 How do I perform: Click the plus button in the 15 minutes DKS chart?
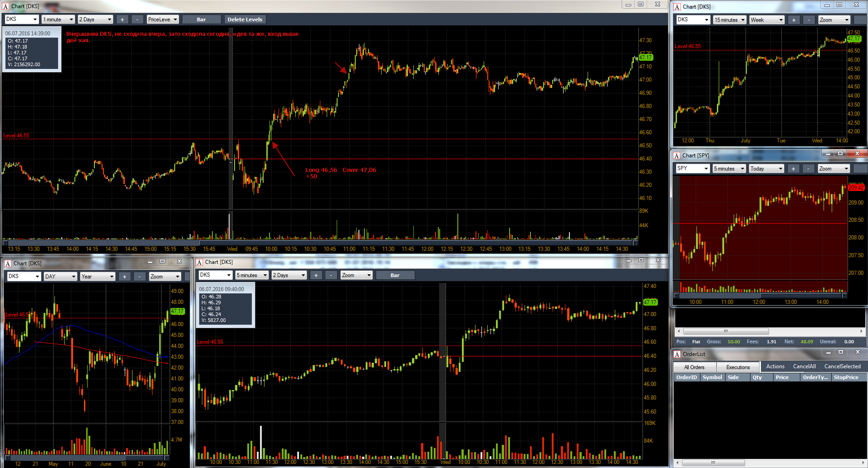(793, 20)
